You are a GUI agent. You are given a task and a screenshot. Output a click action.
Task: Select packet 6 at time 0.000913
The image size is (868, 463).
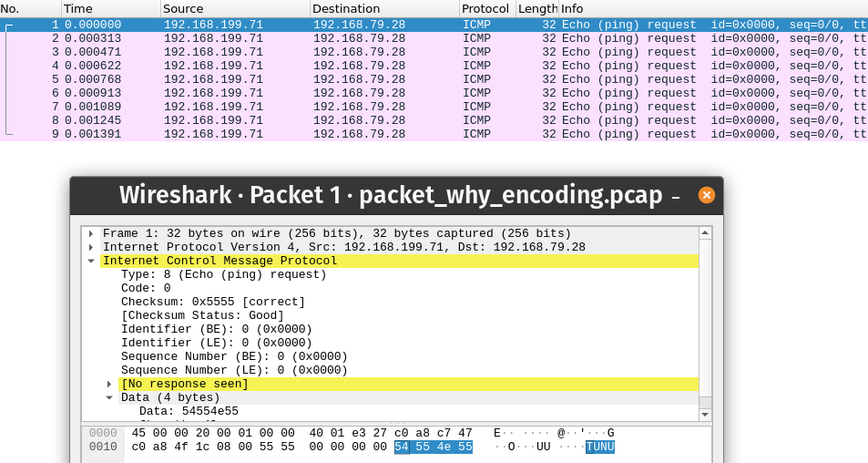pyautogui.click(x=434, y=93)
